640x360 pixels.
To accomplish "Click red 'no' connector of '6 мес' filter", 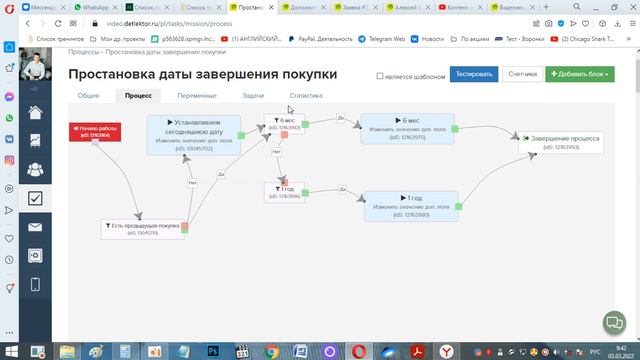I will pyautogui.click(x=284, y=135).
